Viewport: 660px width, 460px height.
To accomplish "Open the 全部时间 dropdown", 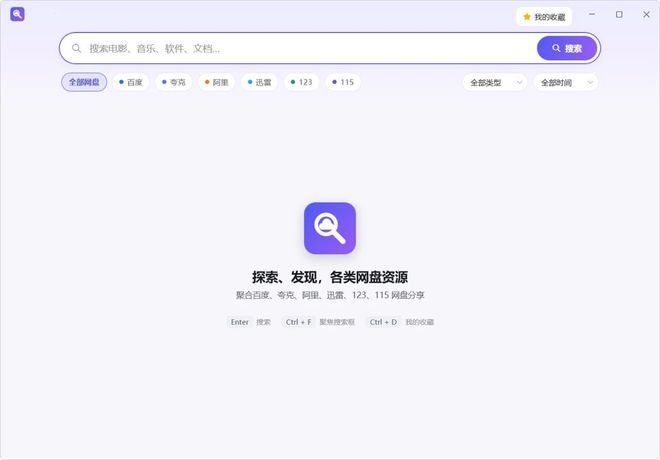I will coord(566,82).
